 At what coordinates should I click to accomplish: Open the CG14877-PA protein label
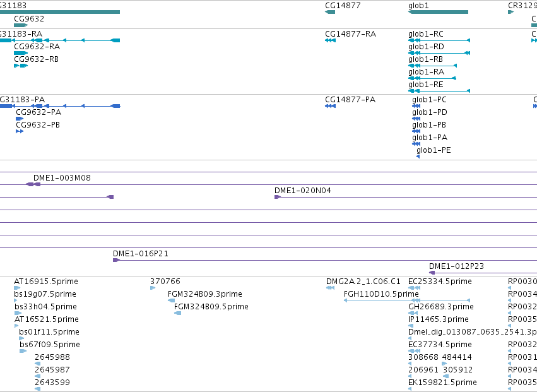(350, 100)
